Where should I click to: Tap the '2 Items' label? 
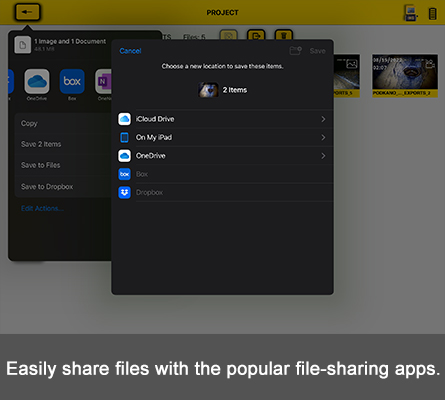(x=235, y=90)
